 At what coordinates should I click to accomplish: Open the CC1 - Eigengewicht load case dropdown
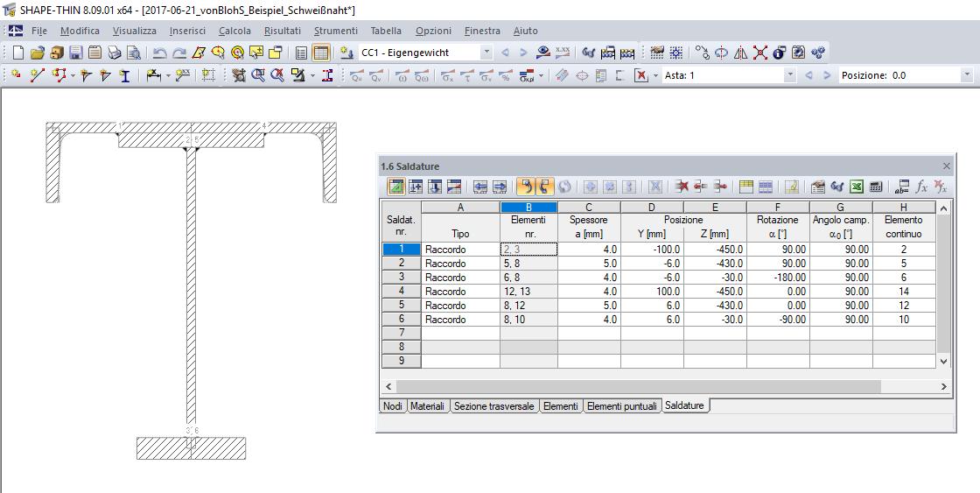[x=486, y=53]
